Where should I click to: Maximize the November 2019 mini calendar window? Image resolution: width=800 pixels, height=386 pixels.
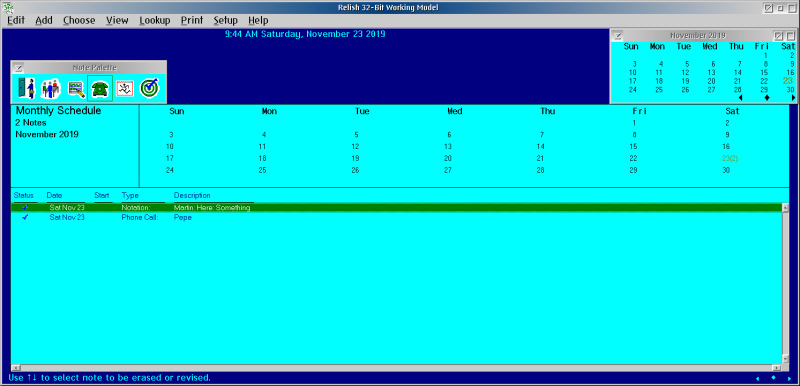tap(790, 36)
